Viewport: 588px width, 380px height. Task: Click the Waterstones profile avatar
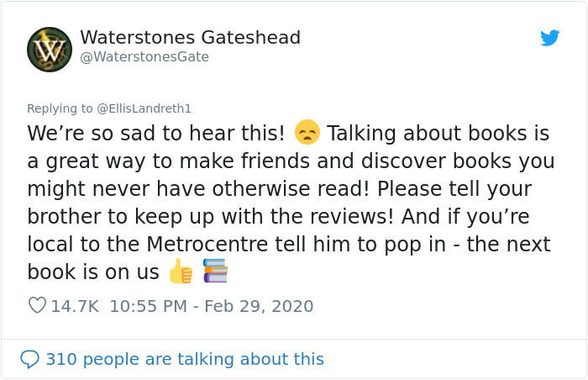50,49
